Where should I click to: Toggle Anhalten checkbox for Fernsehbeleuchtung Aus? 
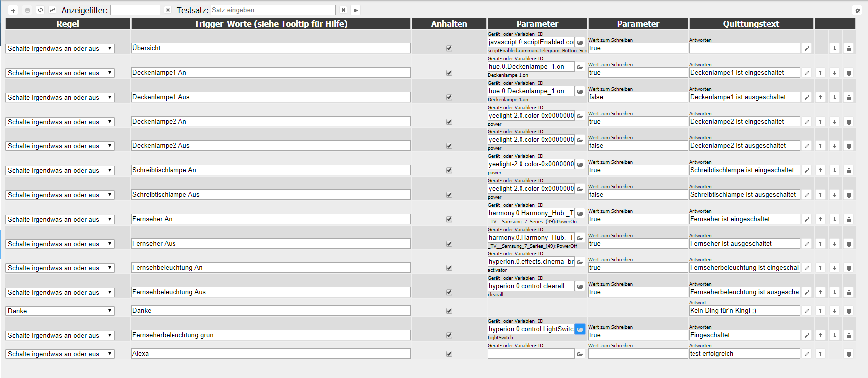[x=449, y=292]
